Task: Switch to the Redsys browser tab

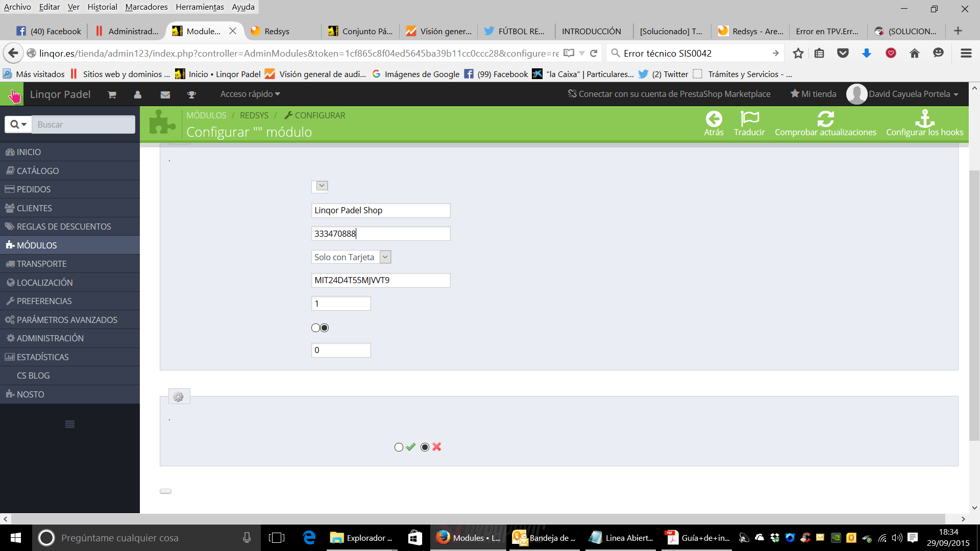Action: 277,31
